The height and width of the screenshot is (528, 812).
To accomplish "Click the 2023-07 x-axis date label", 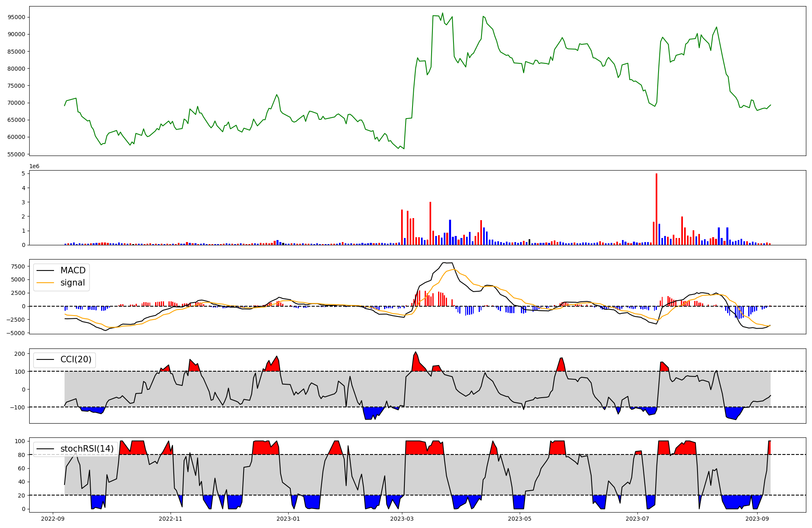I will 637,519.
